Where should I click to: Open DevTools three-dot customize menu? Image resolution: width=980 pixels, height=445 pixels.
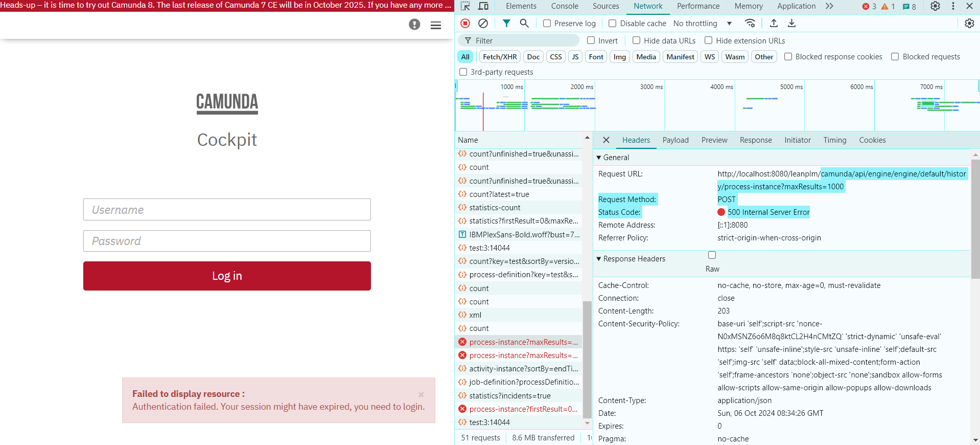tap(953, 6)
